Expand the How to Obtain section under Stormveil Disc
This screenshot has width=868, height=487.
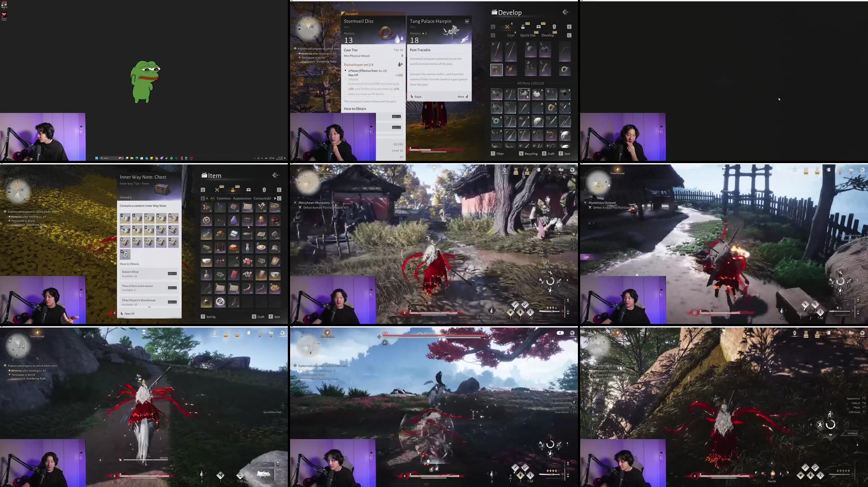[x=354, y=109]
